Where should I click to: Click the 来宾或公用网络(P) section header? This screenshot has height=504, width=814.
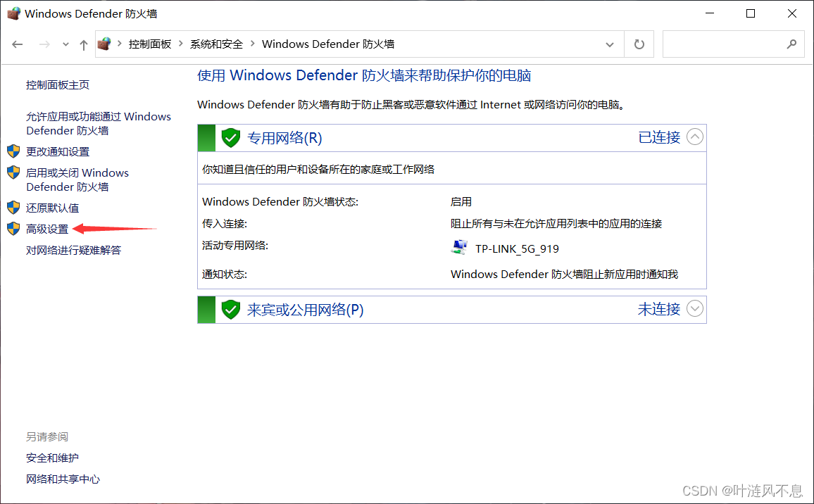[x=451, y=310]
